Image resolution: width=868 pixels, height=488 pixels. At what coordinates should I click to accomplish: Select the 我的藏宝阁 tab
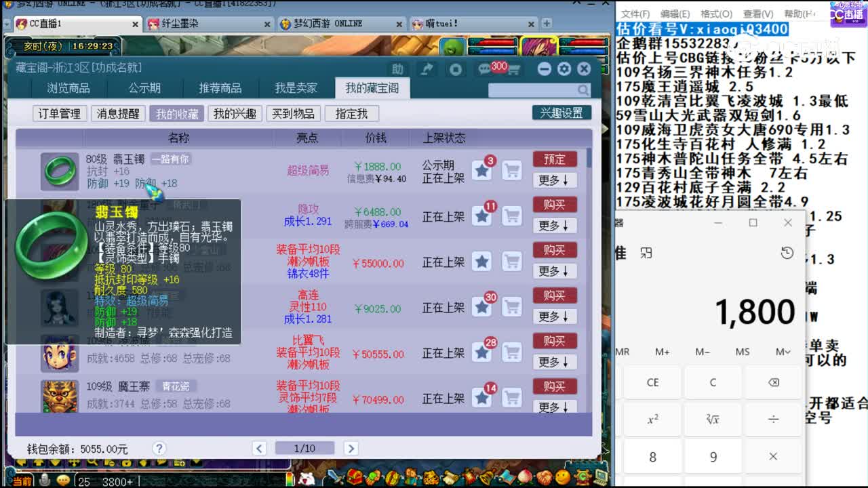tap(372, 88)
